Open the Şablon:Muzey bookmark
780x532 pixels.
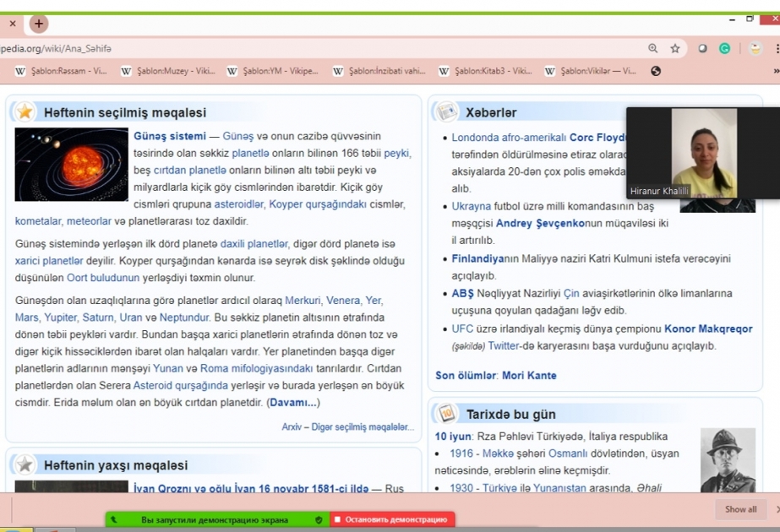pos(168,71)
